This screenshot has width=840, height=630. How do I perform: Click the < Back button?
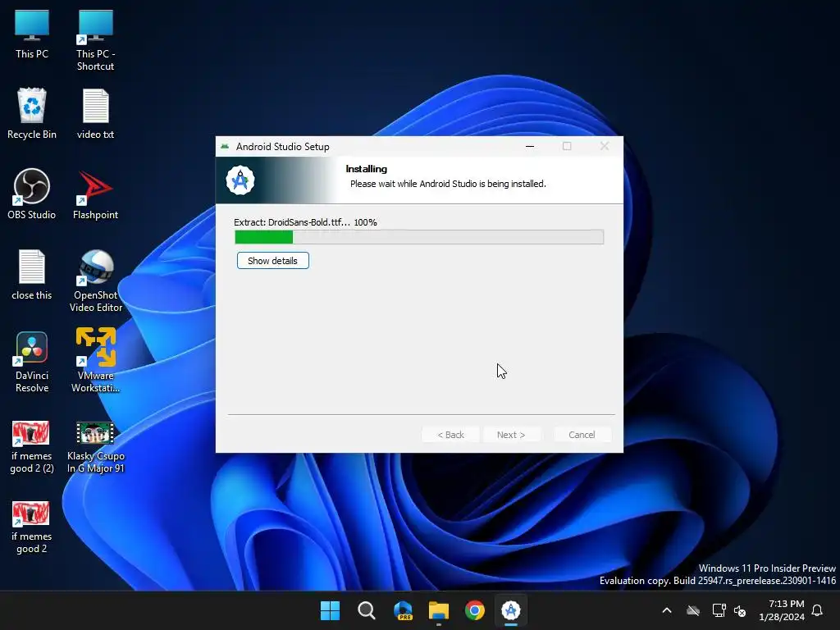pos(450,435)
